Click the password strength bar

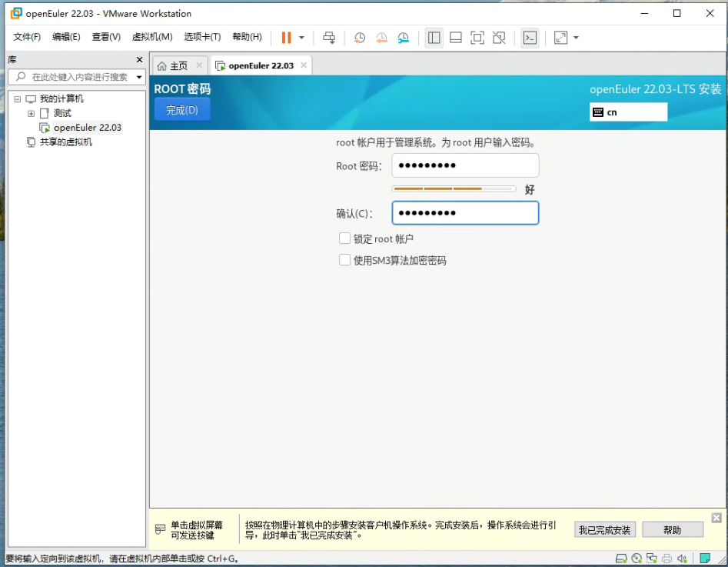point(454,188)
